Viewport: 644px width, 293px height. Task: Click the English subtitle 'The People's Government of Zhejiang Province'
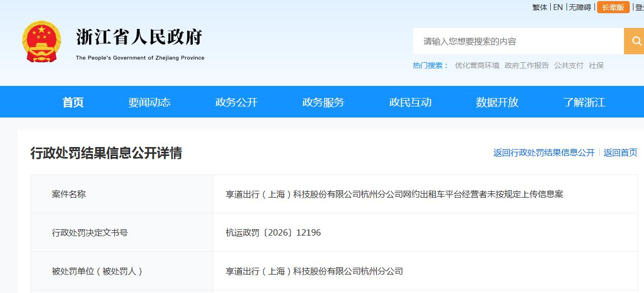point(140,58)
